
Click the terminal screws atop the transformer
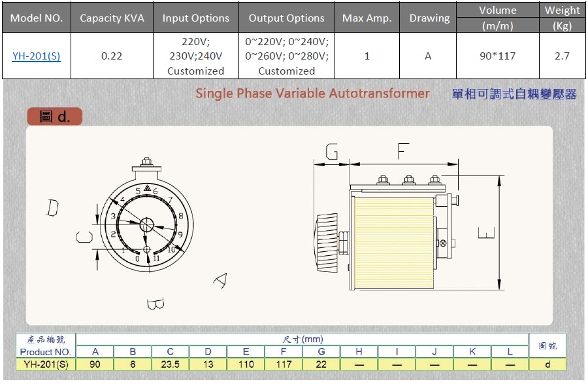coord(410,179)
